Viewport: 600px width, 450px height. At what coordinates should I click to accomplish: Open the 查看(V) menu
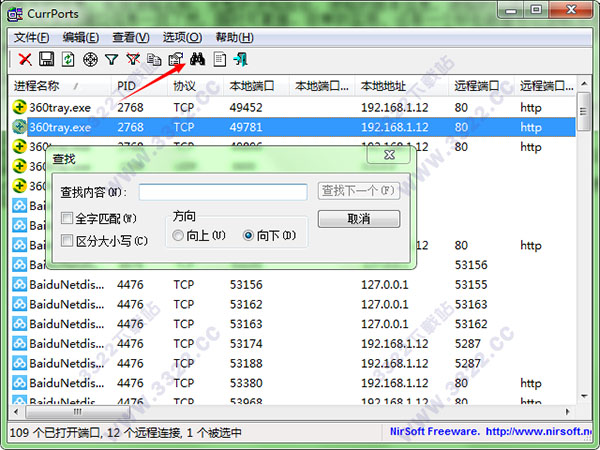coord(131,38)
